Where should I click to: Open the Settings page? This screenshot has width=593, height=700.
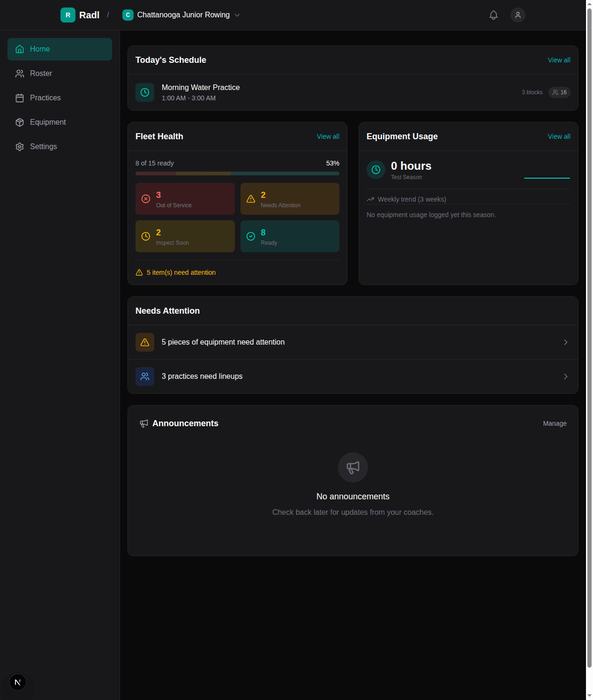coord(60,147)
